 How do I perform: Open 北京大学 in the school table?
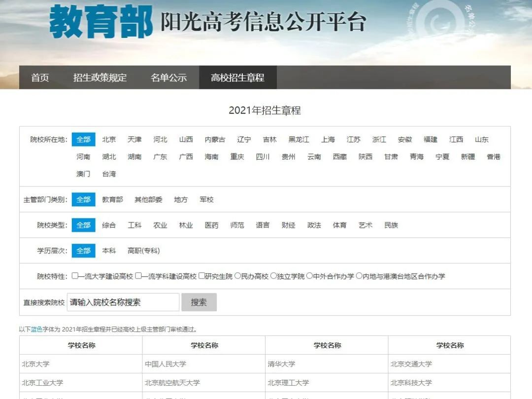click(35, 364)
